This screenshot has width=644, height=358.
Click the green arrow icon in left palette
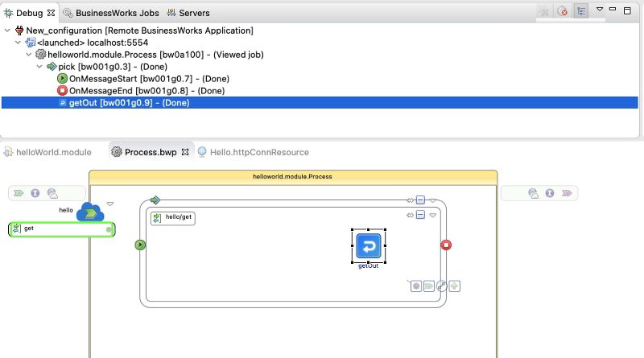[x=19, y=193]
